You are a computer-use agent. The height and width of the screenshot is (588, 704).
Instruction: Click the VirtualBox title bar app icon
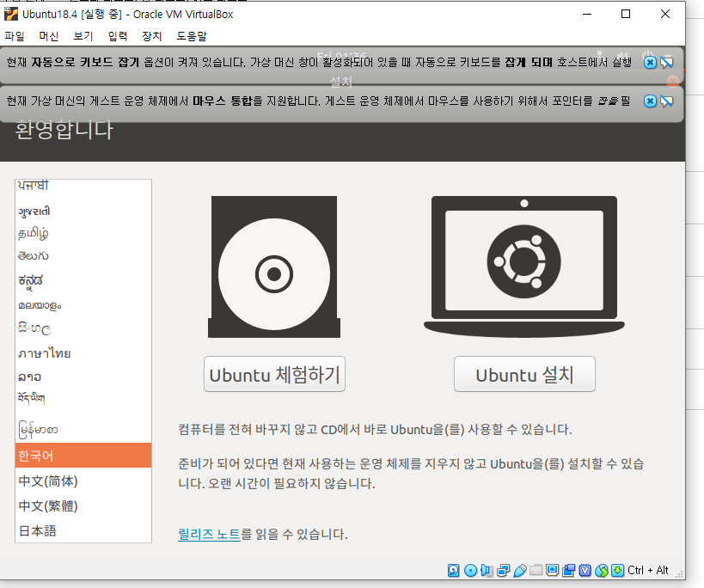pos(11,14)
